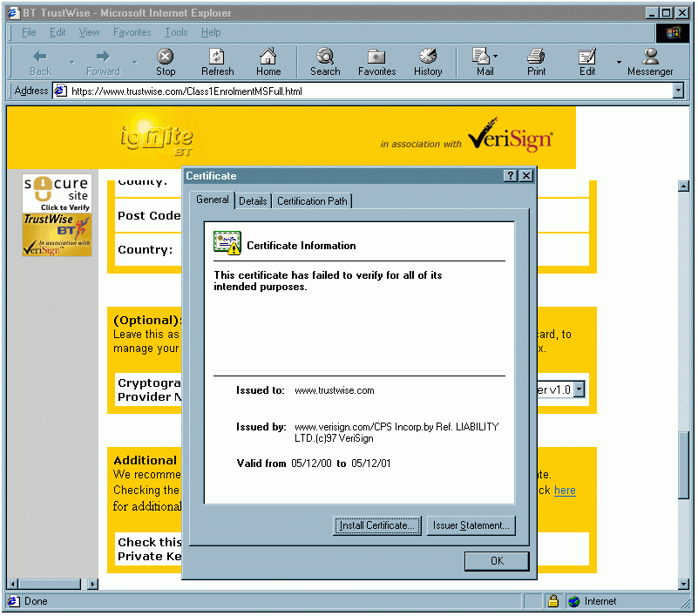Click the horizontal scrollbar right arrow
Viewport: 698px width, 616px height.
pos(92,584)
